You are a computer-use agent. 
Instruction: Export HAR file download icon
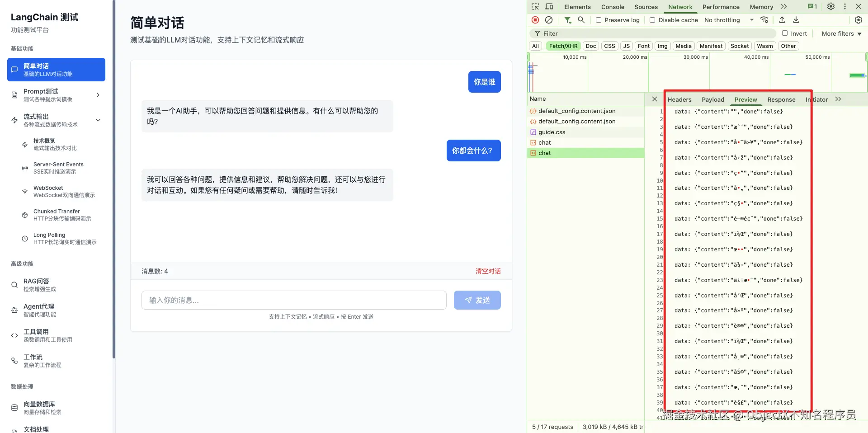point(796,20)
